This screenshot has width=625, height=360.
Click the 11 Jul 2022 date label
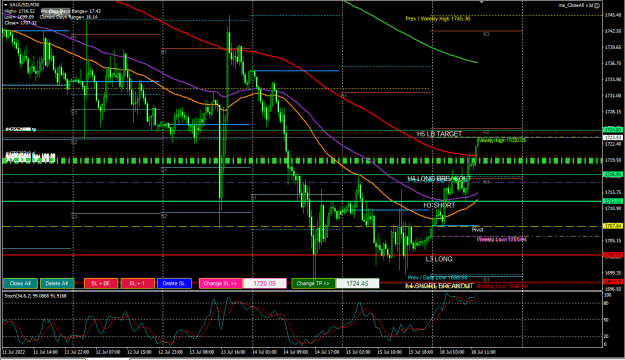point(14,352)
